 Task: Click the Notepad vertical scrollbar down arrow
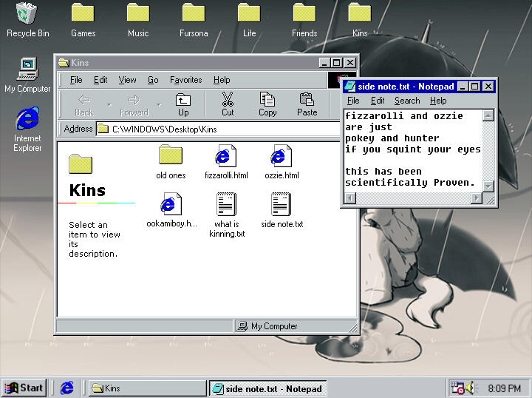tap(488, 186)
